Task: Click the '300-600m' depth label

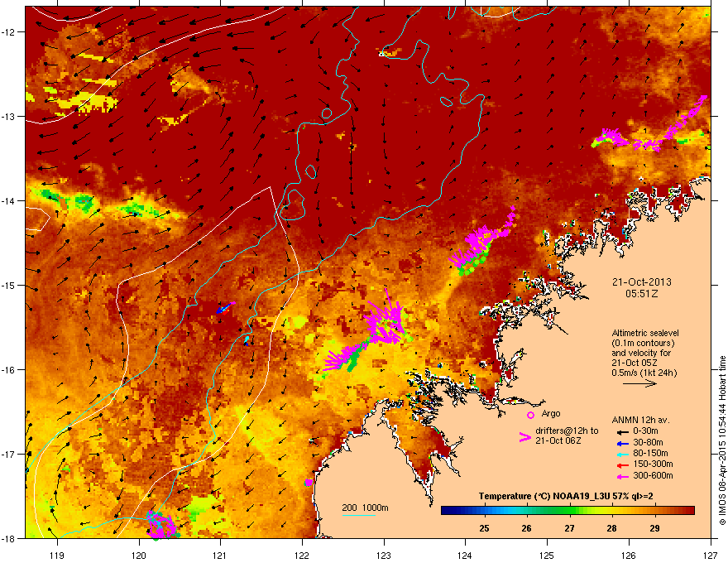Action: click(653, 475)
